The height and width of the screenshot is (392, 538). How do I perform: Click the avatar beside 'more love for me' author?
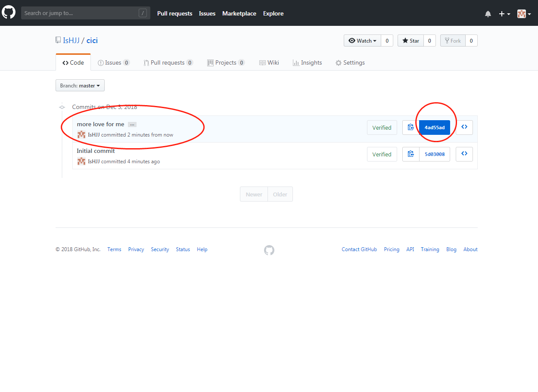pos(81,134)
